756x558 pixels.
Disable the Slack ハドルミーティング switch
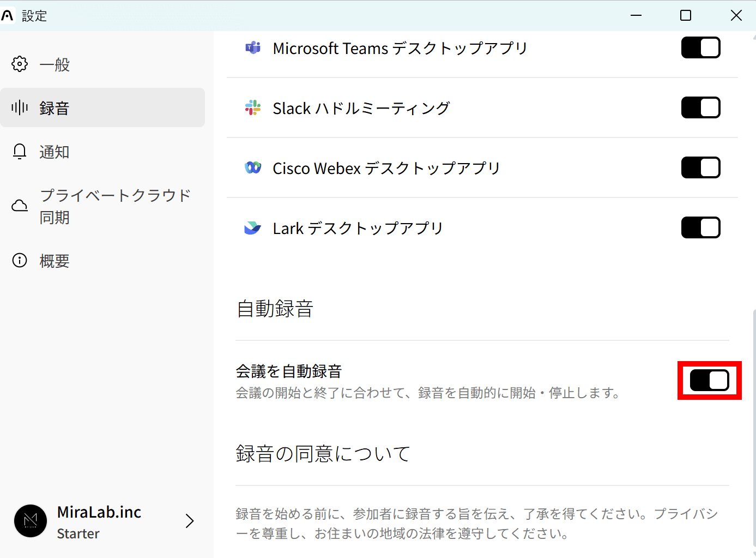click(x=700, y=108)
